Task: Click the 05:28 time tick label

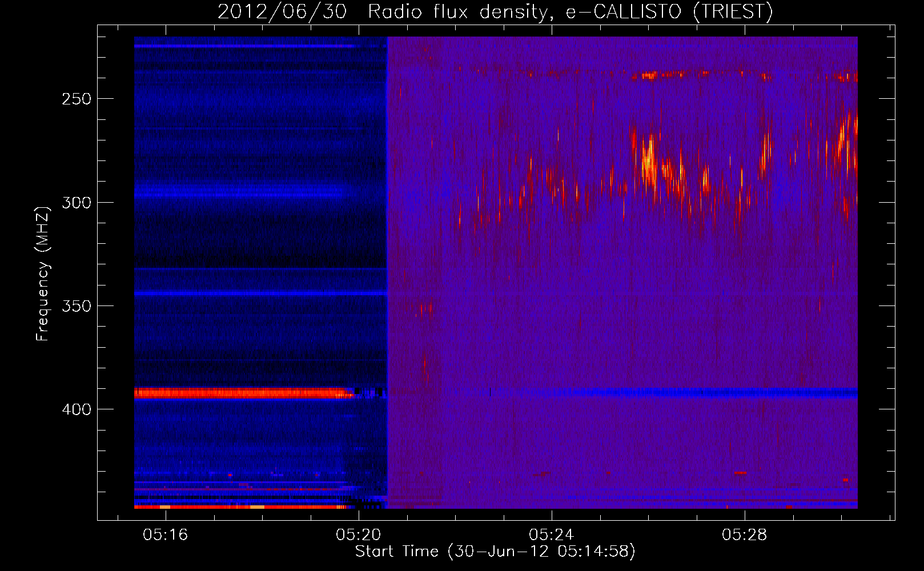Action: pyautogui.click(x=745, y=534)
